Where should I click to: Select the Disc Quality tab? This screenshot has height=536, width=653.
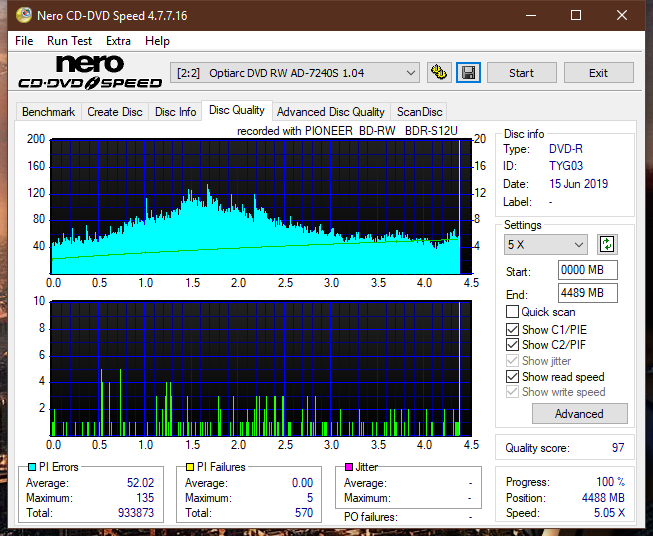(237, 110)
